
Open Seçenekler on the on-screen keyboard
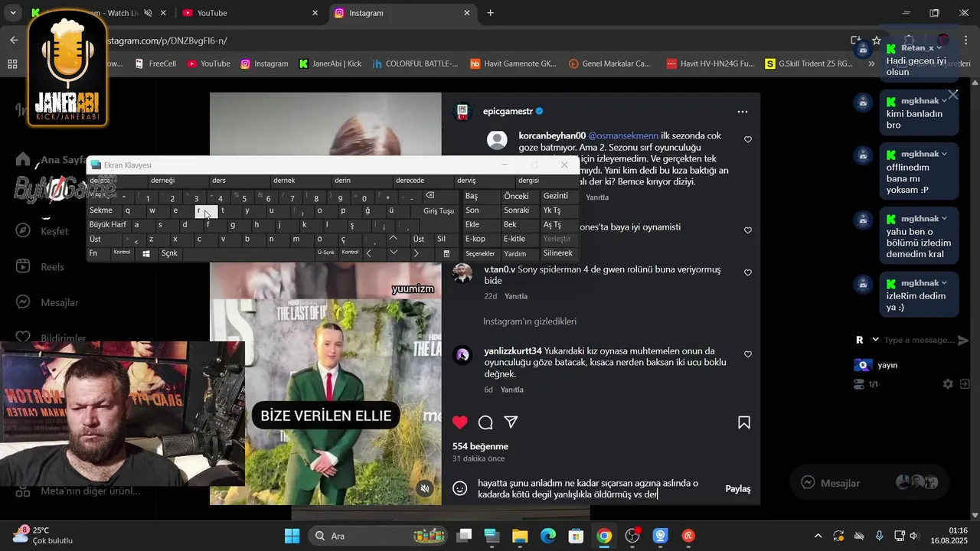(480, 253)
